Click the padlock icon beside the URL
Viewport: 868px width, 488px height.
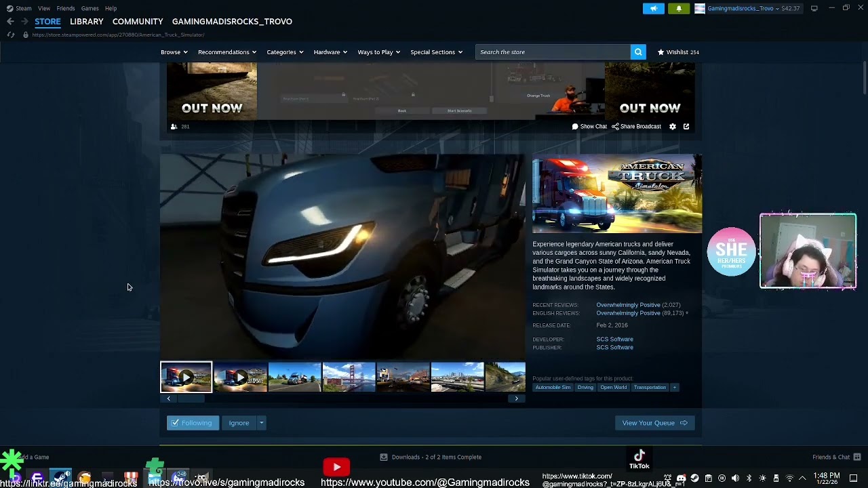coord(26,35)
